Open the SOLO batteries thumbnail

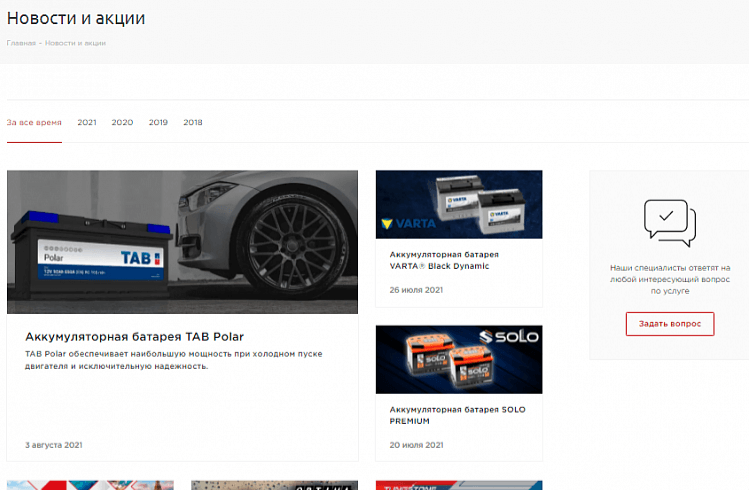click(459, 360)
